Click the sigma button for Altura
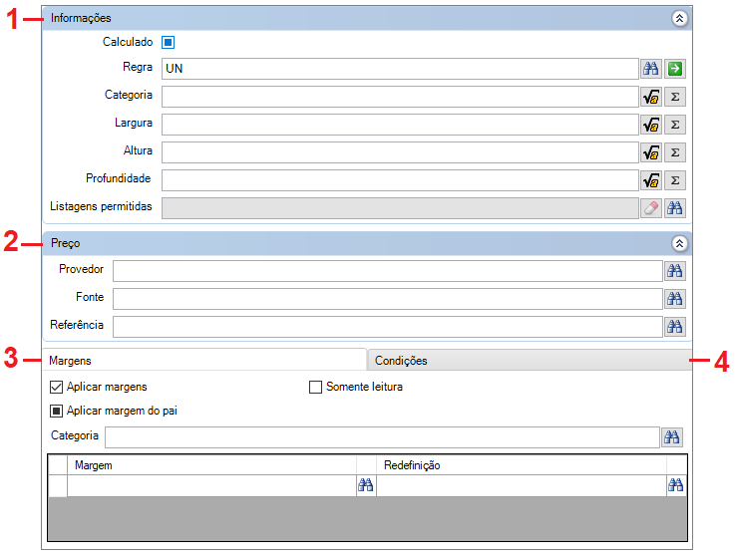Image resolution: width=736 pixels, height=560 pixels. coord(675,152)
